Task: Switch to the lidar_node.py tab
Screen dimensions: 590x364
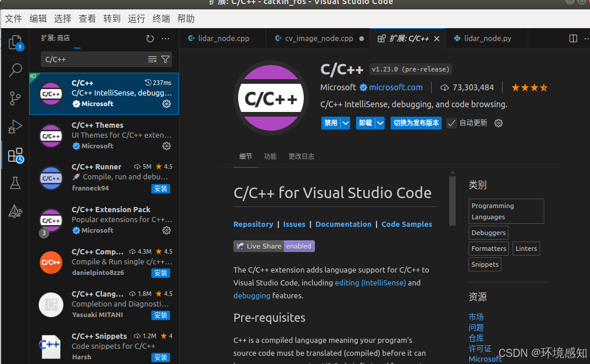Action: (487, 38)
